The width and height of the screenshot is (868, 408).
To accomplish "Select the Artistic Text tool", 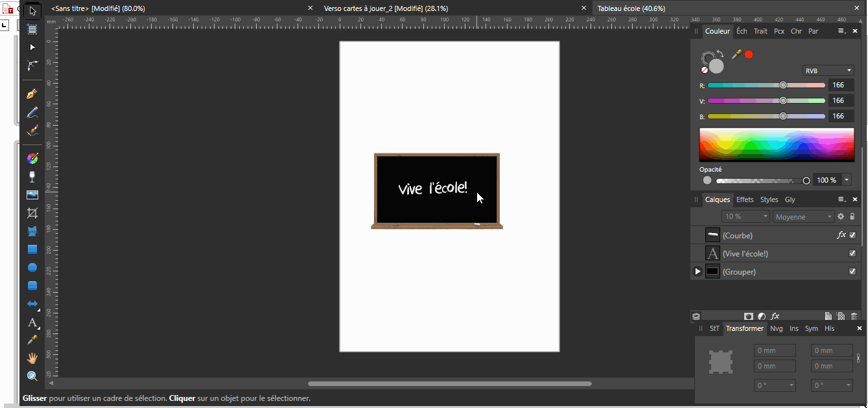I will [32, 323].
